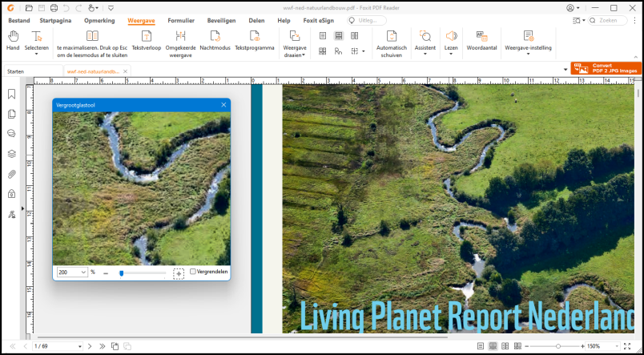This screenshot has height=355, width=644.
Task: Click the minus button in Vergrootglastool
Action: 106,273
